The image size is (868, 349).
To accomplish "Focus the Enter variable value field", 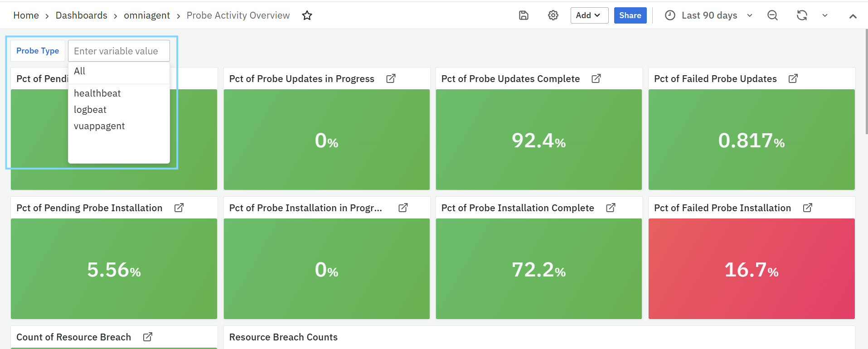I will click(x=119, y=51).
